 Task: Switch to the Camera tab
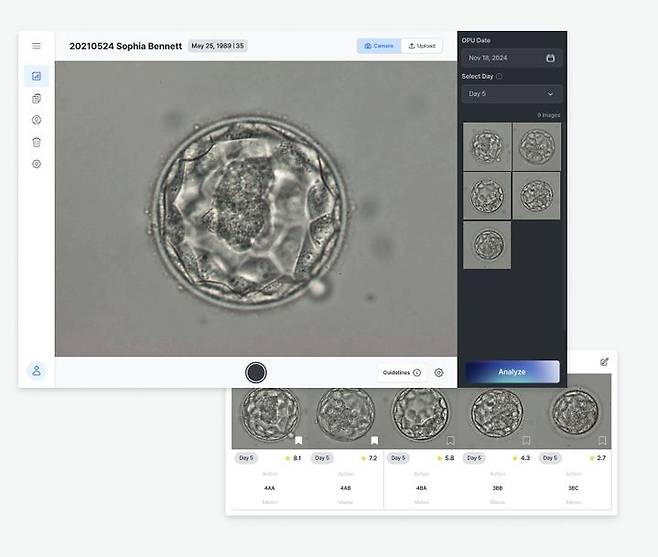pyautogui.click(x=379, y=46)
